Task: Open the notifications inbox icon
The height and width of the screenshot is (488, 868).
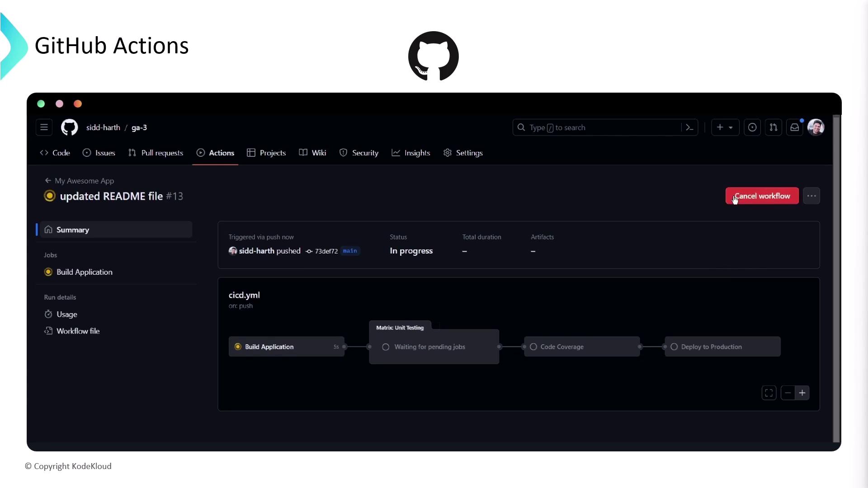Action: click(x=795, y=127)
